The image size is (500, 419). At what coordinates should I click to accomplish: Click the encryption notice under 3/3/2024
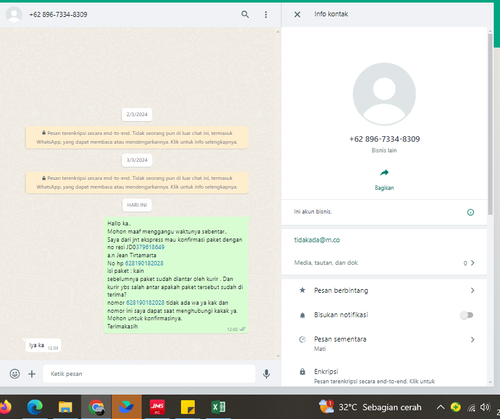click(137, 182)
